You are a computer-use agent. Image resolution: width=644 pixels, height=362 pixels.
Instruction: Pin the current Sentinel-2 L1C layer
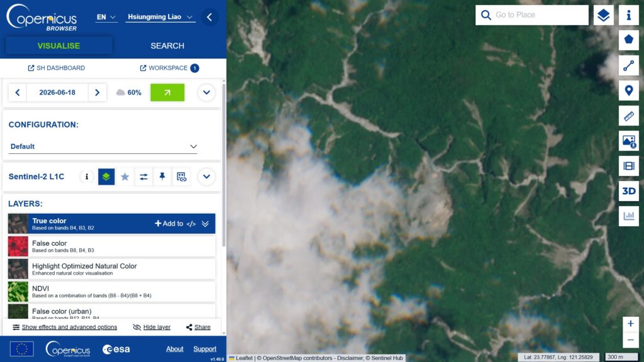click(x=162, y=177)
